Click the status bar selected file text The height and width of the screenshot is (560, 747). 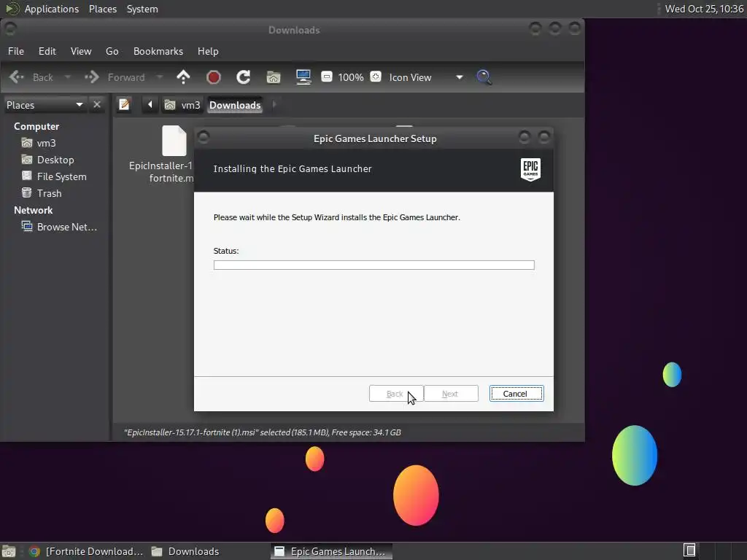[263, 432]
